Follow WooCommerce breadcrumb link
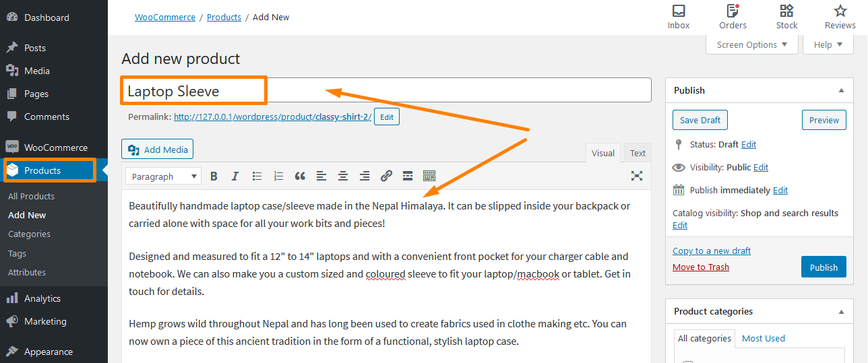Screen dimensions: 868x363 pyautogui.click(x=165, y=17)
